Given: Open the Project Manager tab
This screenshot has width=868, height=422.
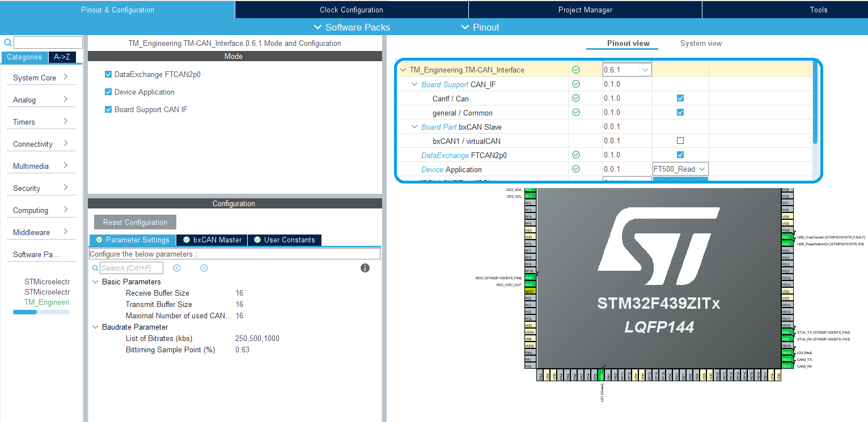Looking at the screenshot, I should pos(585,10).
